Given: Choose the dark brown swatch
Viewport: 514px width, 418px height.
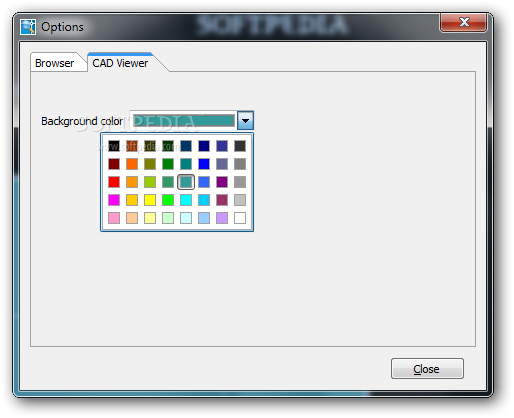Looking at the screenshot, I should click(132, 146).
